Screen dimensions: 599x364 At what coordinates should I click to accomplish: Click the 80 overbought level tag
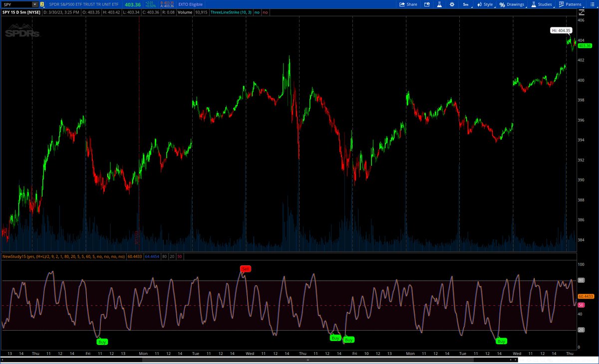[x=581, y=280]
